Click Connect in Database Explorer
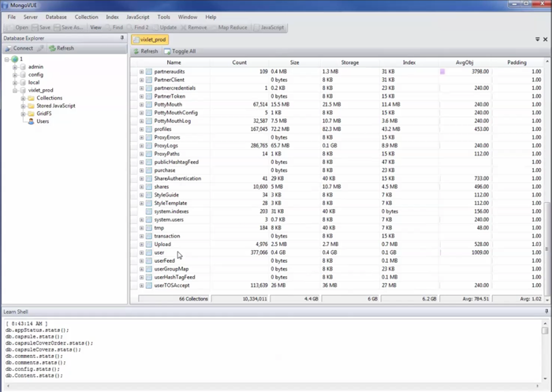Viewport: 552px width, 392px height. pos(20,48)
